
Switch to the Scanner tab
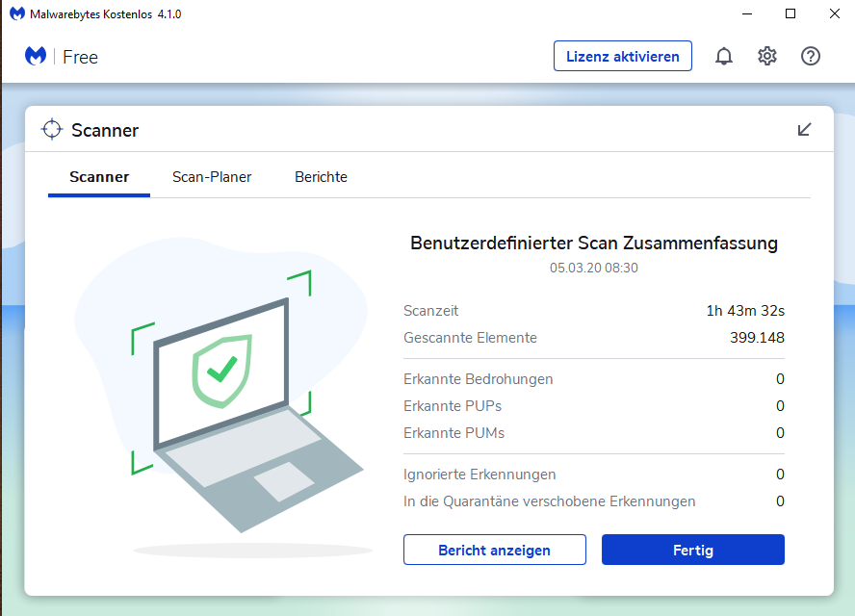(99, 177)
